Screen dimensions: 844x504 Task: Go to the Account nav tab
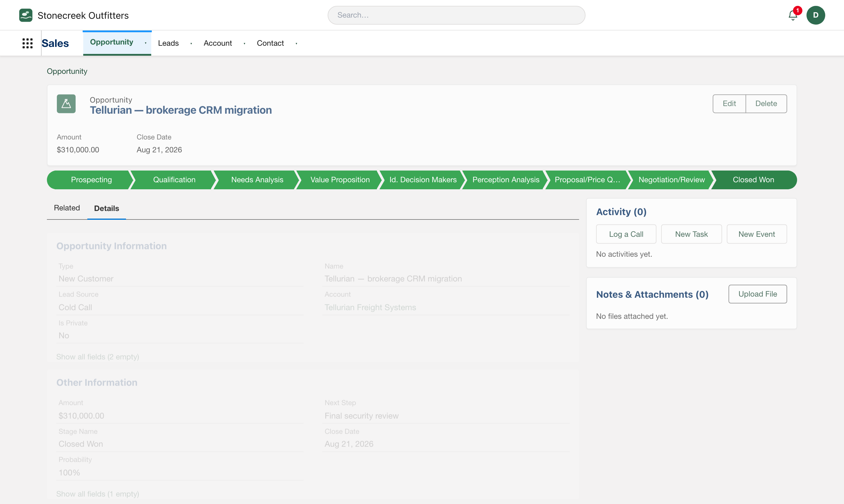click(x=218, y=43)
